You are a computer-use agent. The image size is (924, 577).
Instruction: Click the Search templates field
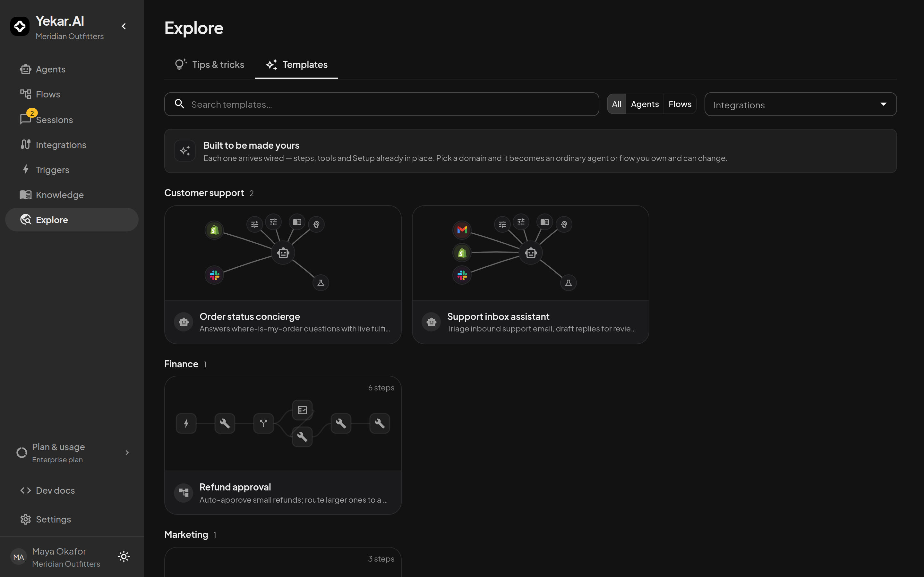[381, 104]
